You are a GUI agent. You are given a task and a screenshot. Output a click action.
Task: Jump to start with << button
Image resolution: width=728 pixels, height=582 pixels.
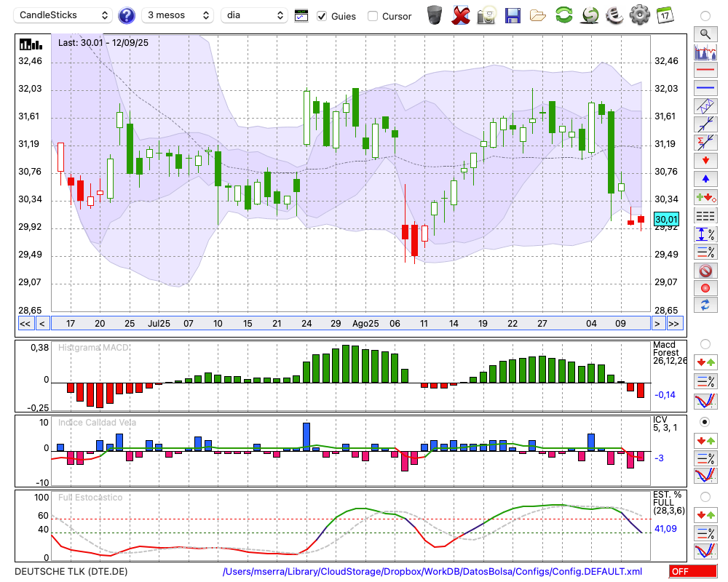(x=25, y=324)
